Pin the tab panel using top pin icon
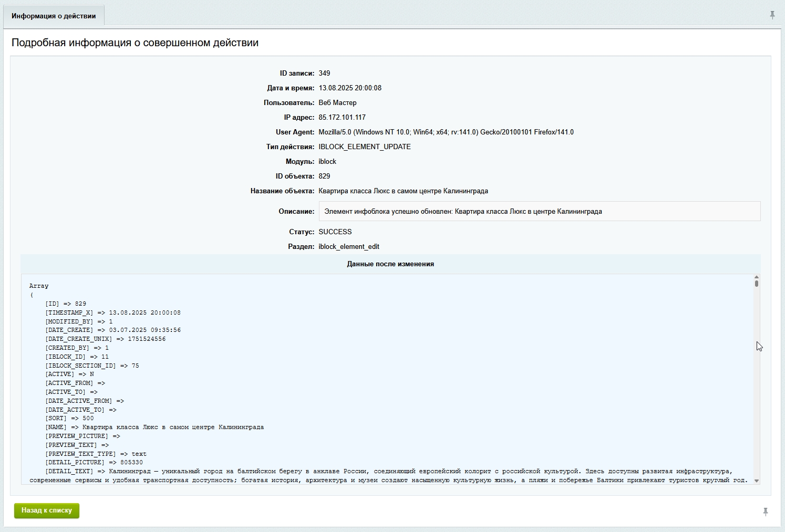Image resolution: width=785 pixels, height=532 pixels. [x=772, y=15]
